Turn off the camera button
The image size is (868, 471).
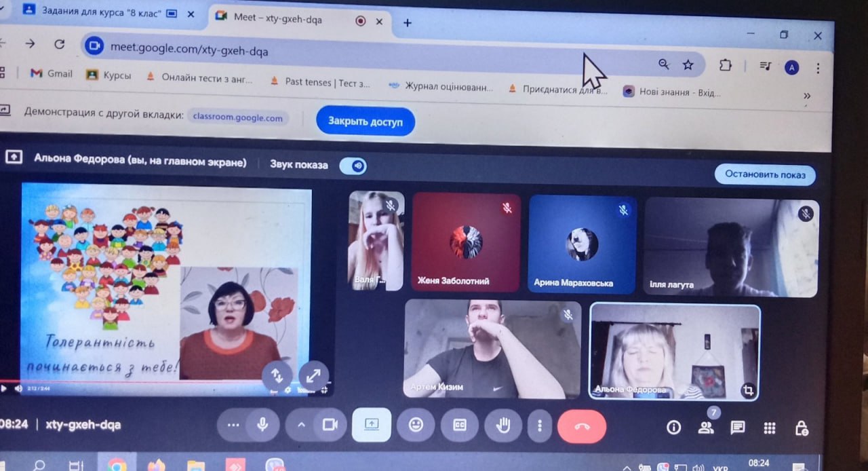(x=330, y=425)
